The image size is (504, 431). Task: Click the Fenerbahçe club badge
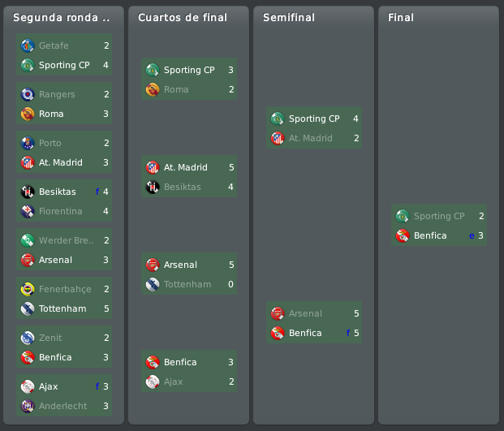[28, 289]
